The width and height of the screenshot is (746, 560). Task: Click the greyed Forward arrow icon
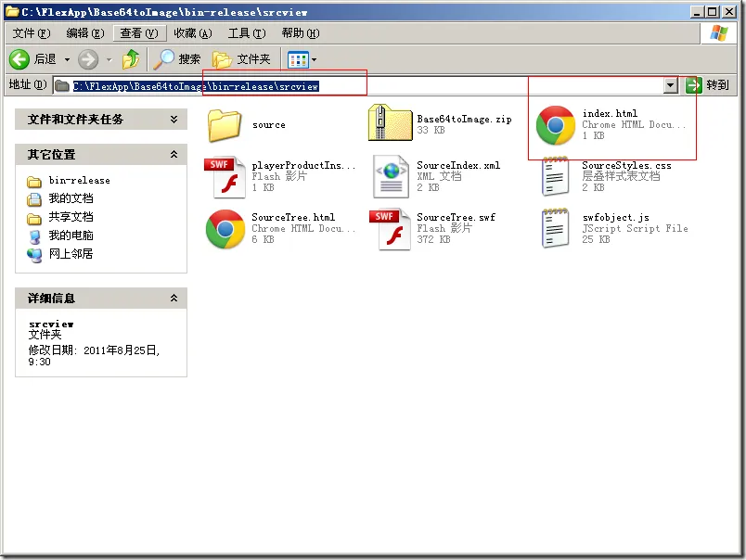click(x=88, y=59)
